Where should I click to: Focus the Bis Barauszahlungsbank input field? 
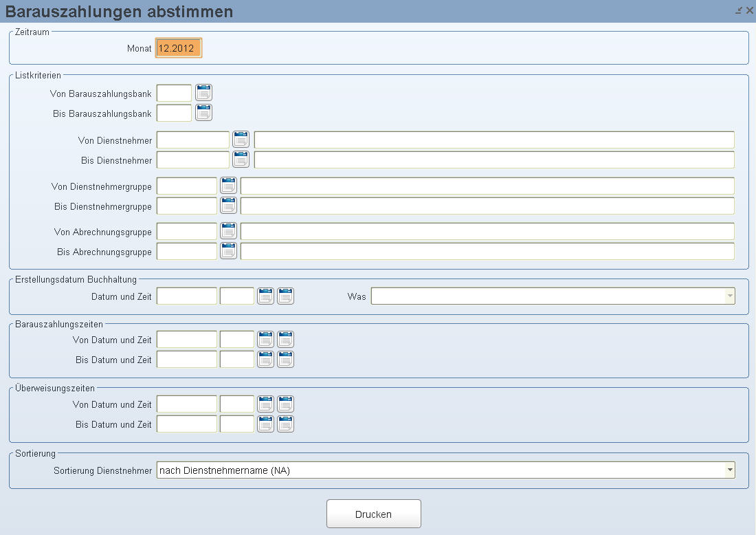click(x=174, y=112)
